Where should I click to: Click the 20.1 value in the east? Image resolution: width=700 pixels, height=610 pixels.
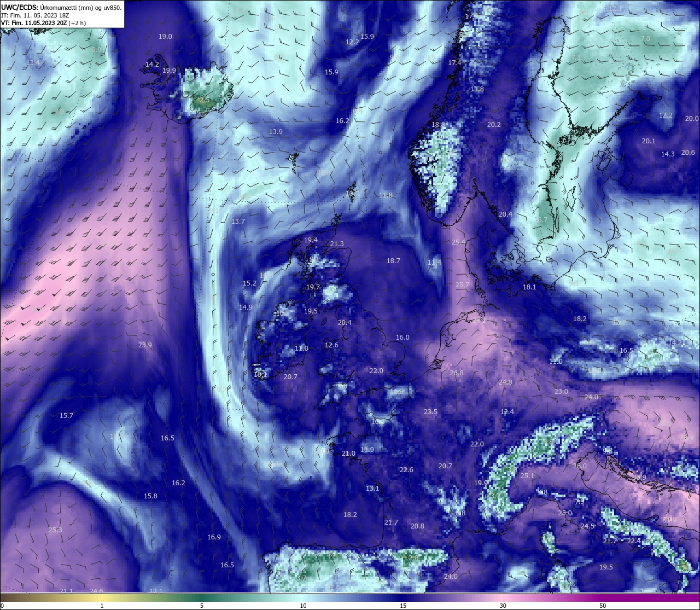pyautogui.click(x=649, y=141)
